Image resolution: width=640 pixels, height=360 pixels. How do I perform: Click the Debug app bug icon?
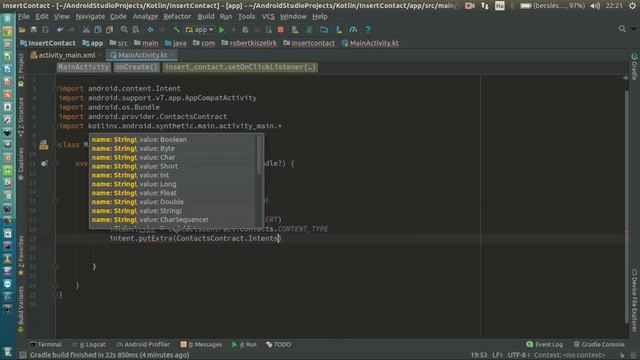click(x=245, y=30)
